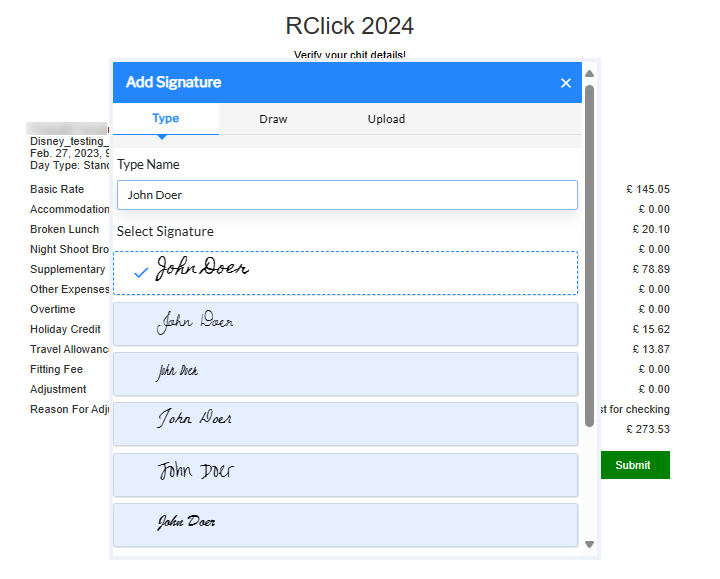The width and height of the screenshot is (720, 579).
Task: Focus the Type Name input field
Action: click(x=346, y=195)
